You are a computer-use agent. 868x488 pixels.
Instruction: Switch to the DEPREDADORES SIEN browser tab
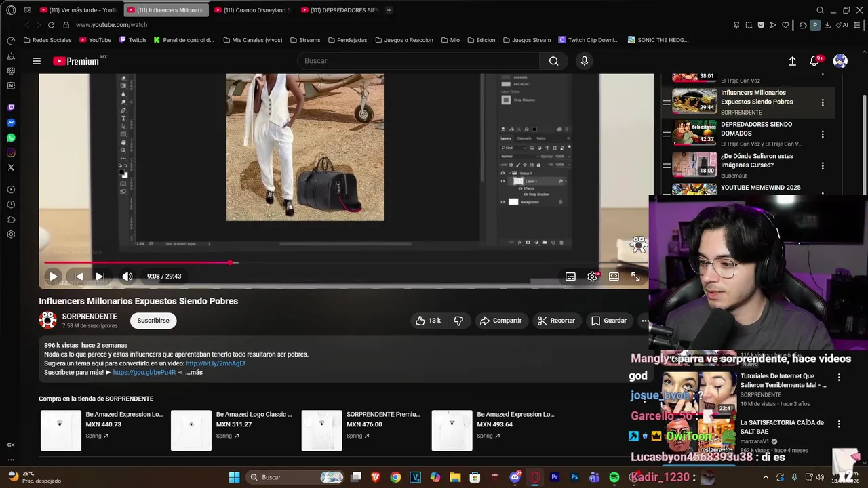(x=339, y=10)
